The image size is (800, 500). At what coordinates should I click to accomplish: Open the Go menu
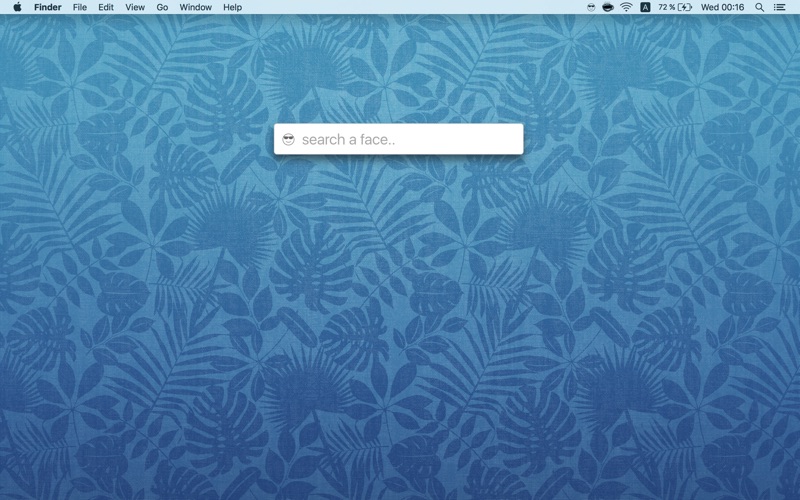coord(162,7)
